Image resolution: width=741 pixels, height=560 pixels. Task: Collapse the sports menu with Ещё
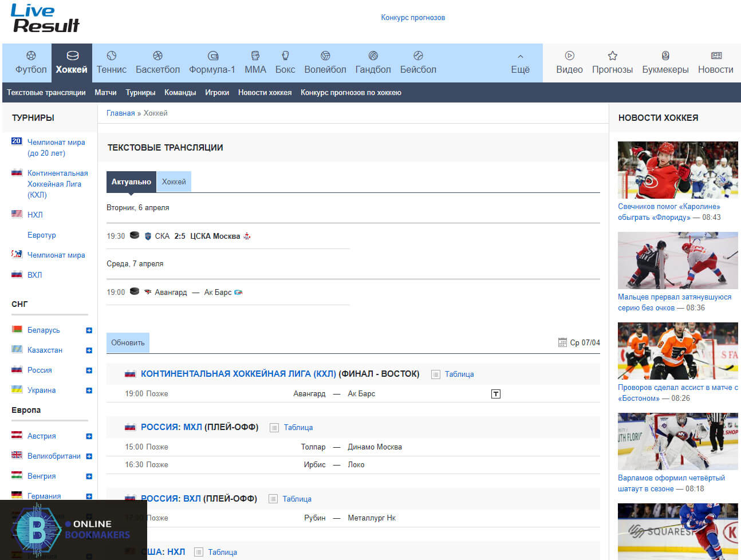click(x=520, y=64)
